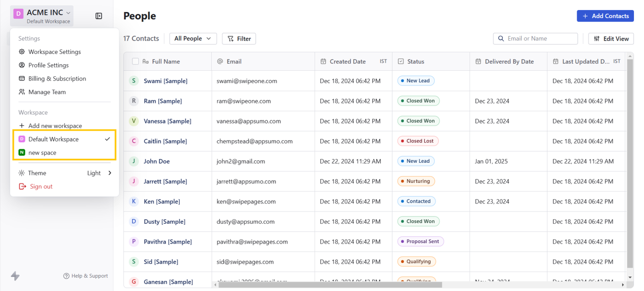644x291 pixels.
Task: Open the All People dropdown
Action: pos(193,39)
